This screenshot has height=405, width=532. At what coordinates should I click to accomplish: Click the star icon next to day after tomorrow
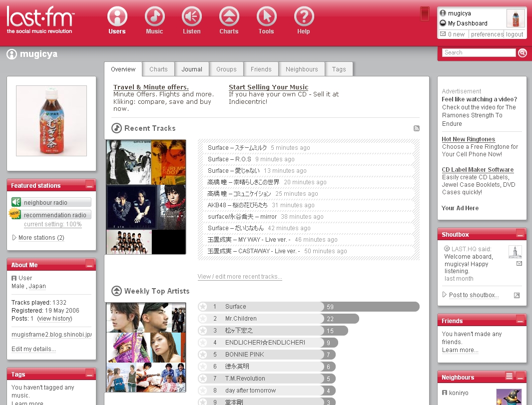click(x=203, y=391)
